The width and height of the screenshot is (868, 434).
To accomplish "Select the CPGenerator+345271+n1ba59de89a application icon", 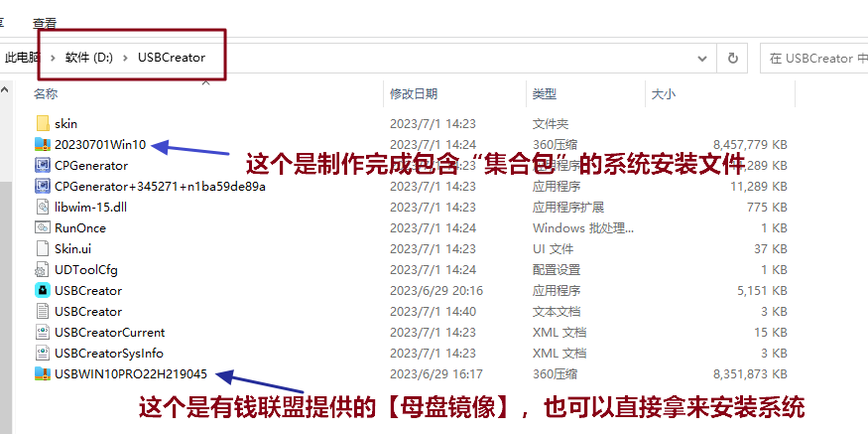I will 42,186.
